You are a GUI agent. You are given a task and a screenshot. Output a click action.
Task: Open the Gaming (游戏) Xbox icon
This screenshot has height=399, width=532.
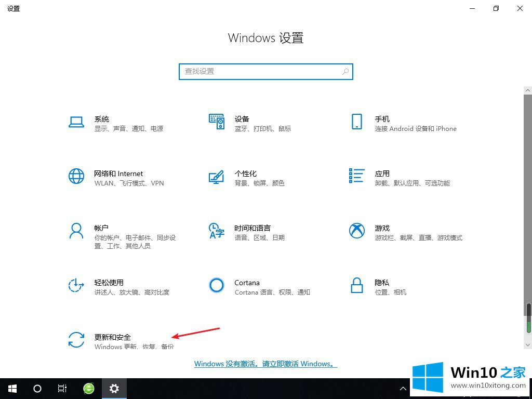click(x=356, y=231)
